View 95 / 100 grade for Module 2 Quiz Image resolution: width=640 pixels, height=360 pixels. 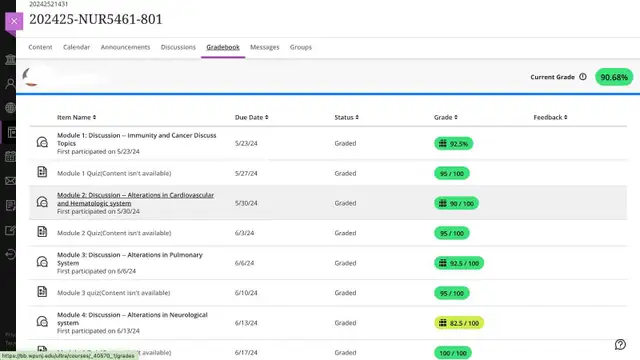[452, 233]
